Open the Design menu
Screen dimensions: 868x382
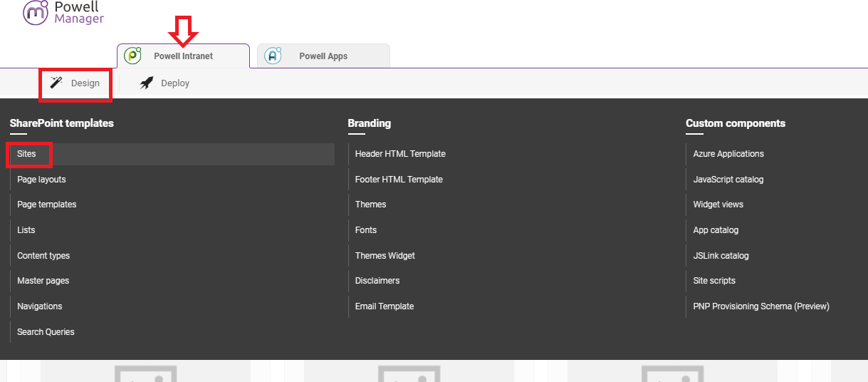75,83
